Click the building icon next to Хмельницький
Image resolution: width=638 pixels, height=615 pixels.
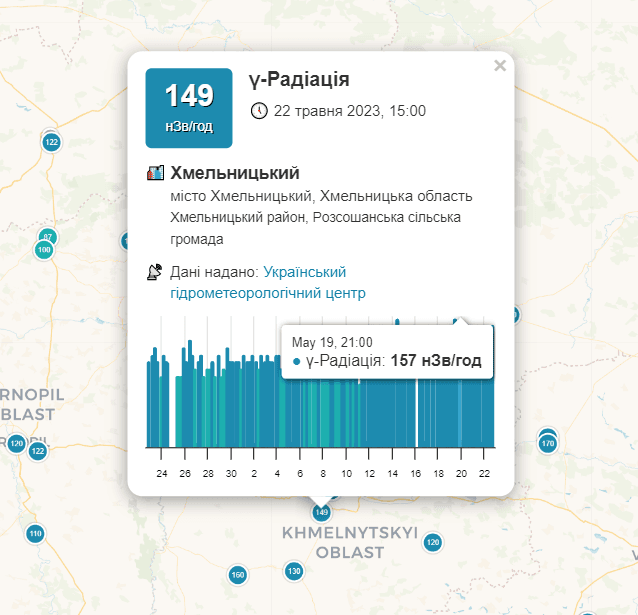point(155,173)
